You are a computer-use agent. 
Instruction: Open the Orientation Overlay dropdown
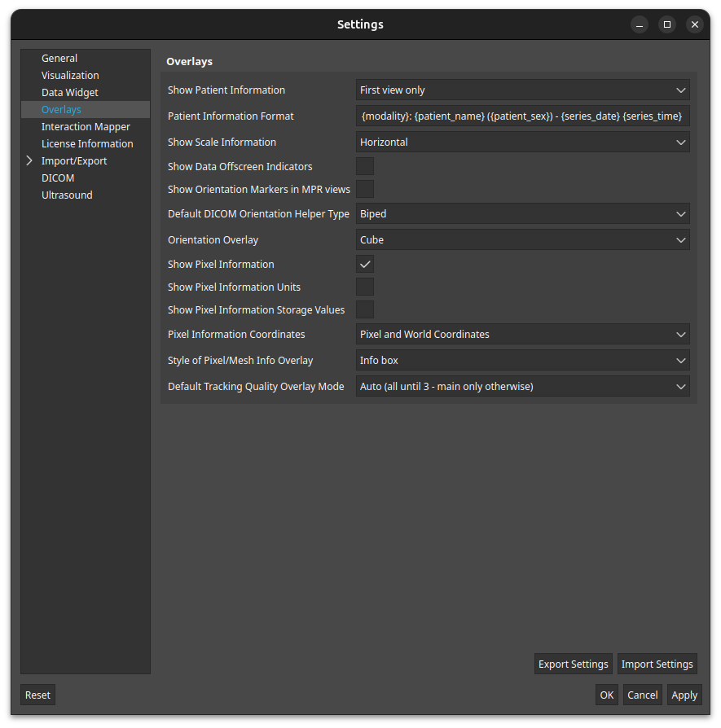tap(523, 240)
